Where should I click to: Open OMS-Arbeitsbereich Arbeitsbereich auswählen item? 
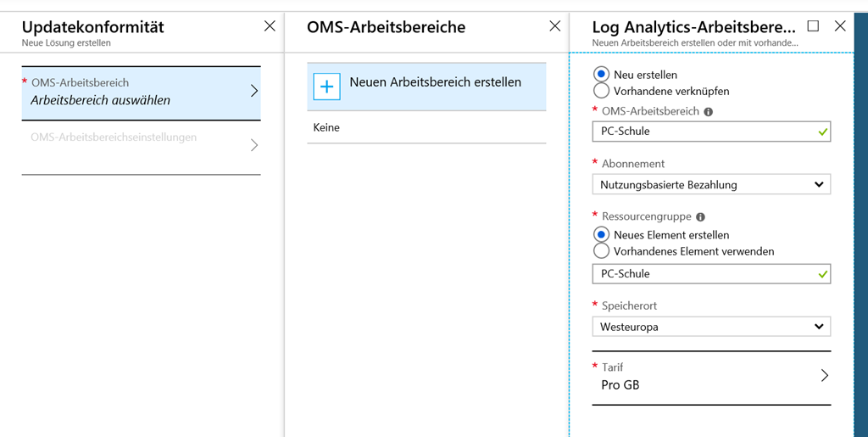tap(141, 92)
